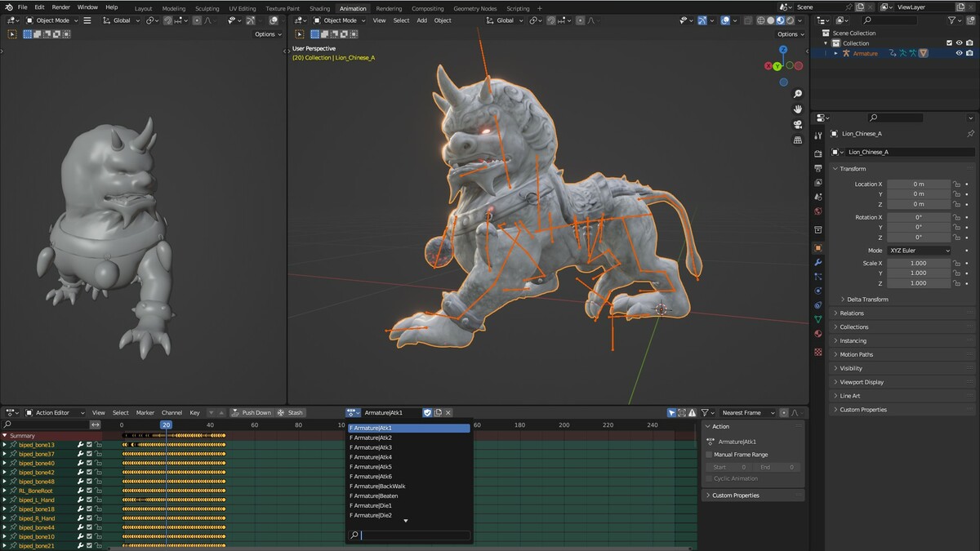The width and height of the screenshot is (980, 551).
Task: Hide the Armature in the outliner
Action: tap(960, 53)
